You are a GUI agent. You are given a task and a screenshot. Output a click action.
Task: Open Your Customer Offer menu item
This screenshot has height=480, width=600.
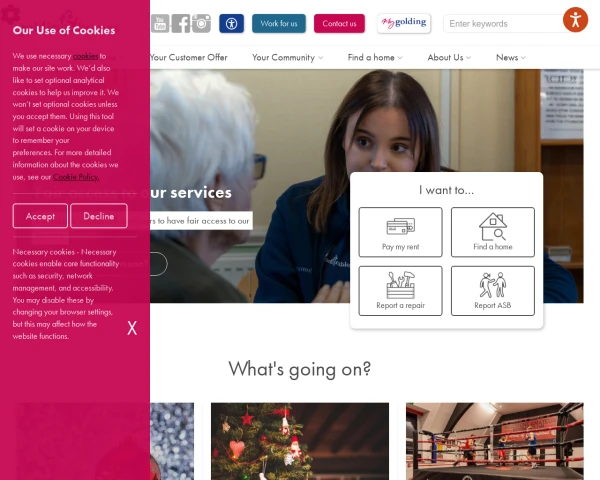189,57
